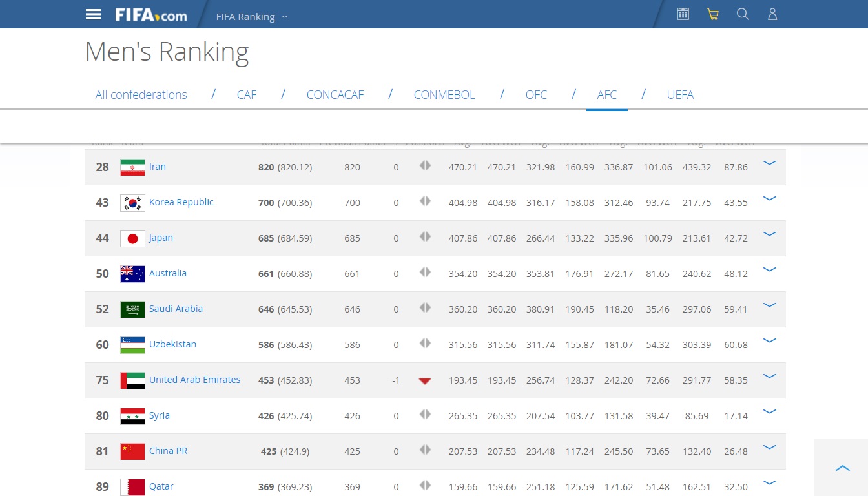Click the FIFA.com logo
This screenshot has width=868, height=496.
[x=150, y=15]
